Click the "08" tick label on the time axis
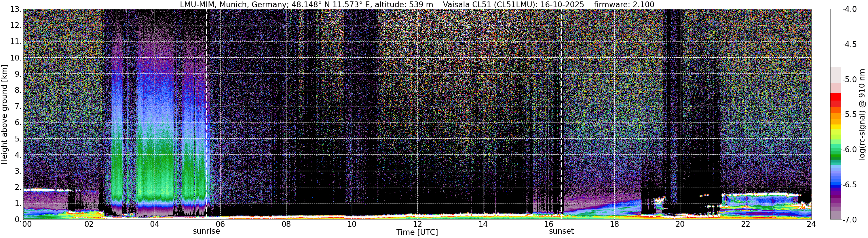The image size is (868, 238). [x=286, y=224]
